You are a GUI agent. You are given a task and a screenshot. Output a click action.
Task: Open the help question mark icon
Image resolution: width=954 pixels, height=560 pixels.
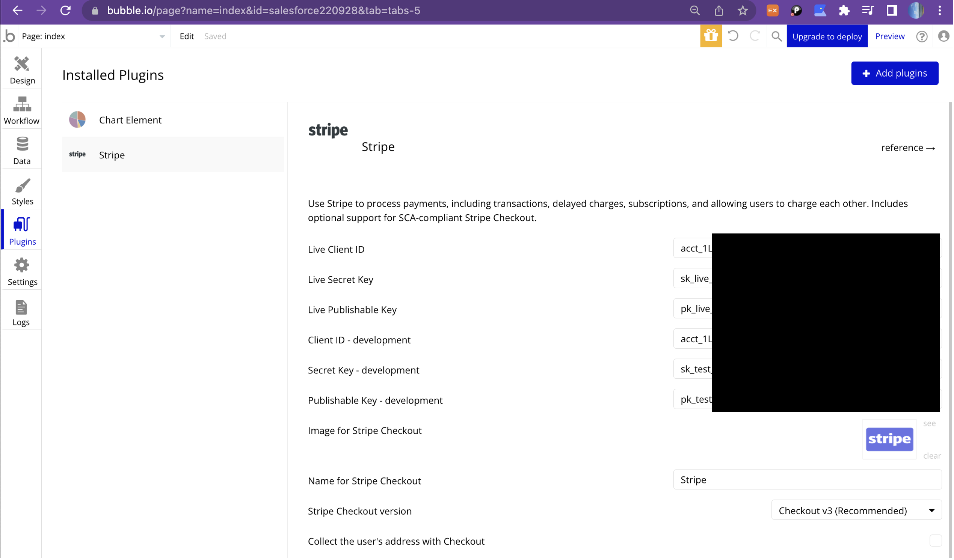click(x=921, y=36)
